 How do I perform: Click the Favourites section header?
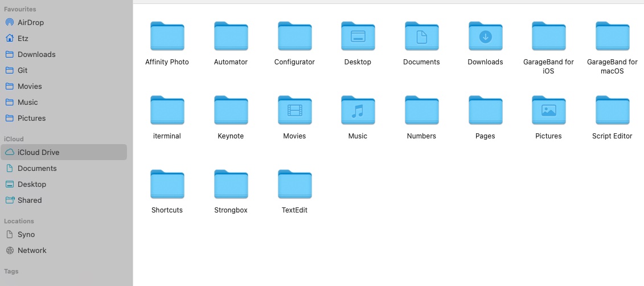(20, 9)
